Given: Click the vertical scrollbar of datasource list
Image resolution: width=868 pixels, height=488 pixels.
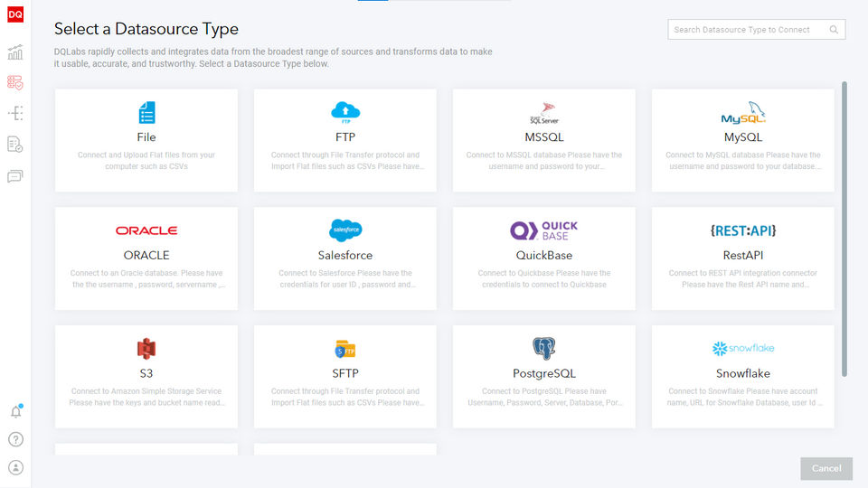Looking at the screenshot, I should pos(844,228).
